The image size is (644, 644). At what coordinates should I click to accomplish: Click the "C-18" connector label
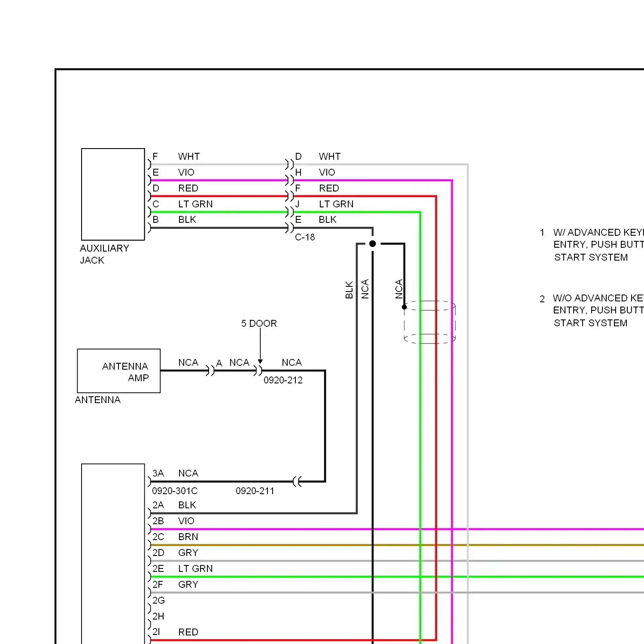coord(305,237)
